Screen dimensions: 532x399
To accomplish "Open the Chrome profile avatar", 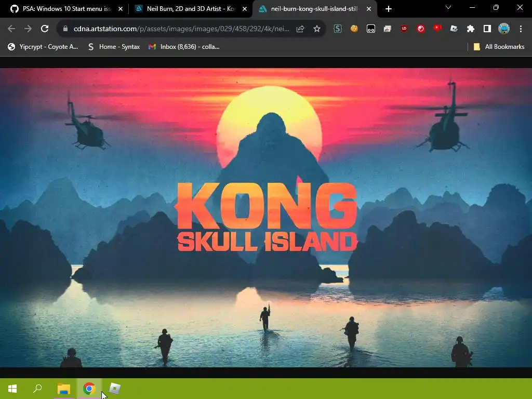I will [504, 29].
